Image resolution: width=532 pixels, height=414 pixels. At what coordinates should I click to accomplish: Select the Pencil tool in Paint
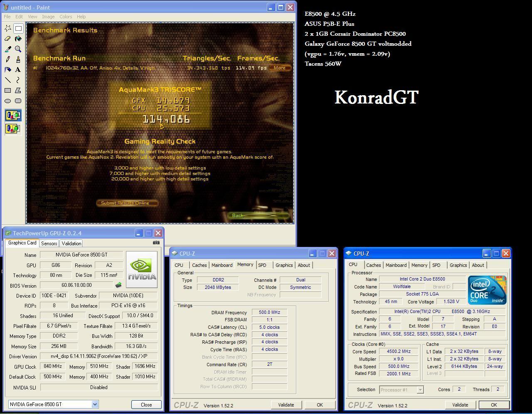[8, 59]
